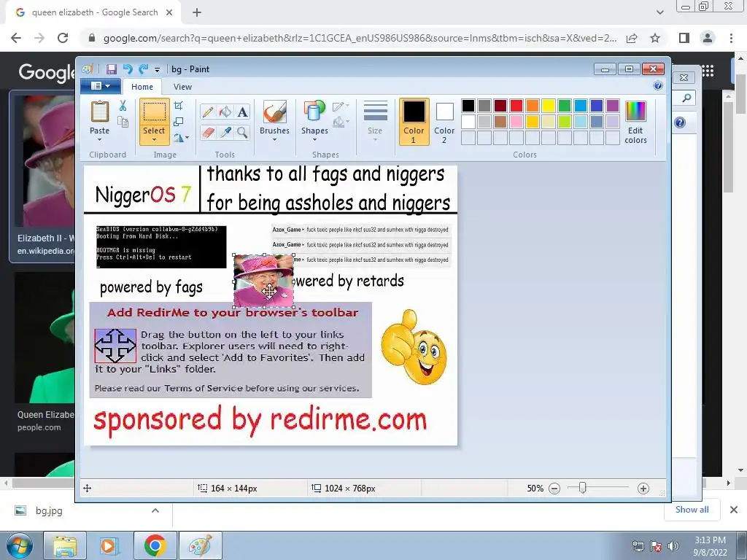The width and height of the screenshot is (747, 560).
Task: Undo the last action in Paint
Action: 127,69
